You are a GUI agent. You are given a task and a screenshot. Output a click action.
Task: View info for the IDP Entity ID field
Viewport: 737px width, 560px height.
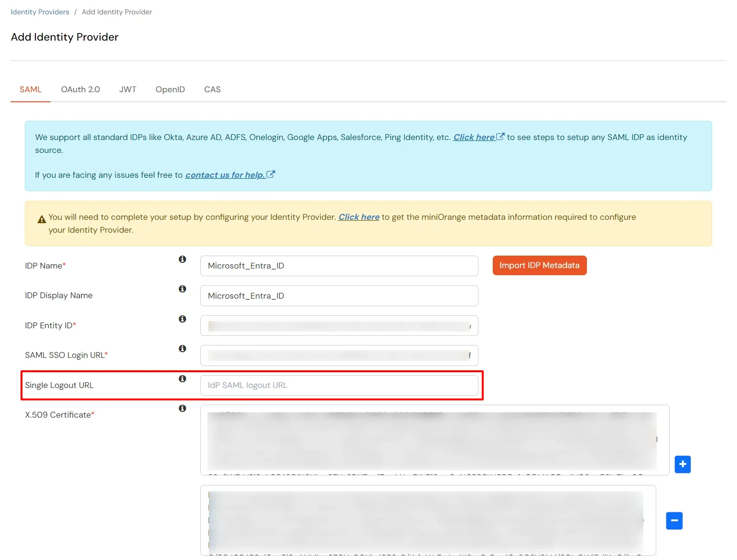182,319
